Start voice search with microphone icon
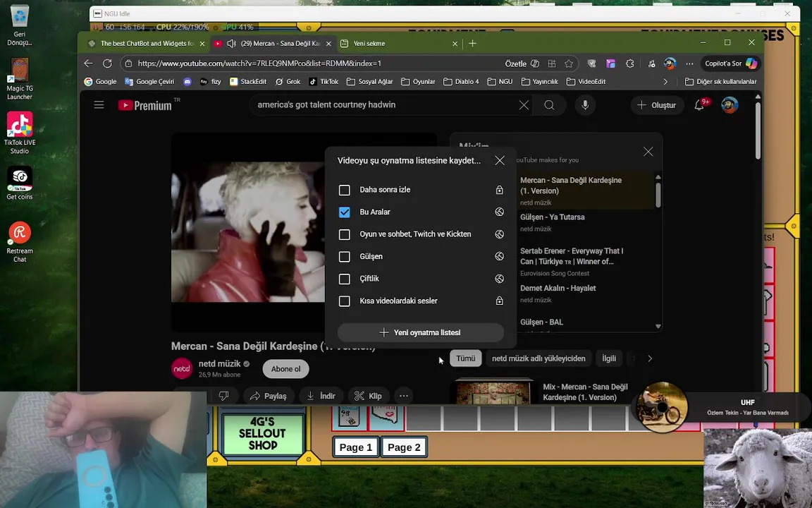 point(585,105)
